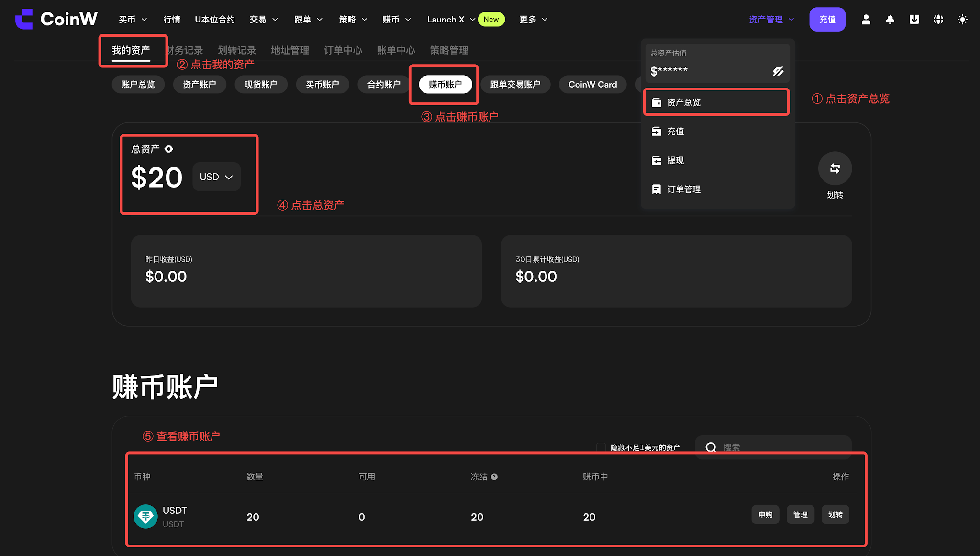Select the 账户总览 pill
Viewport: 980px width, 556px height.
click(x=138, y=85)
